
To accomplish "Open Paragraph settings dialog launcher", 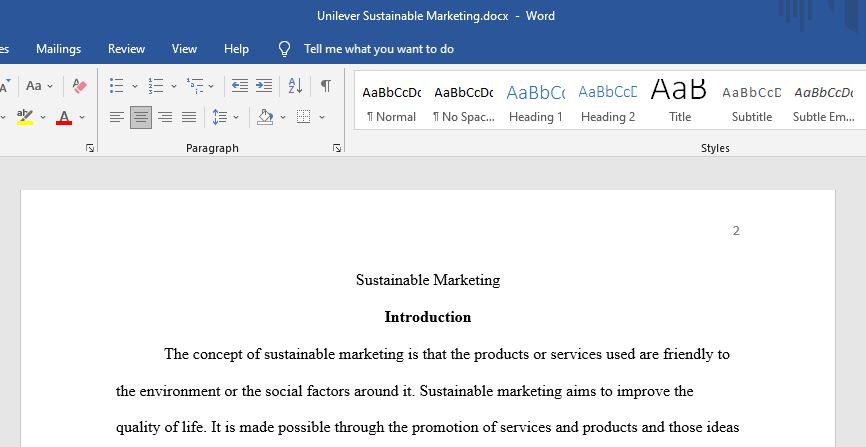I will [x=337, y=148].
